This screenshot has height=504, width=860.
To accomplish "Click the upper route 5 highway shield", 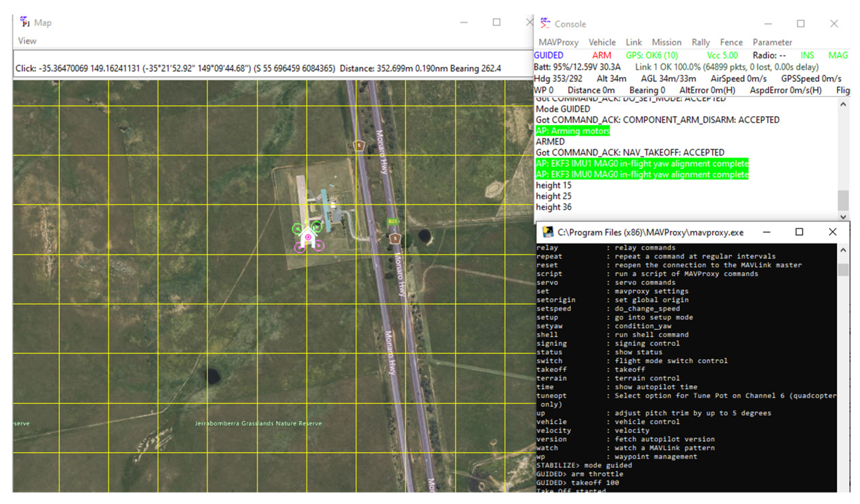I will (x=359, y=146).
